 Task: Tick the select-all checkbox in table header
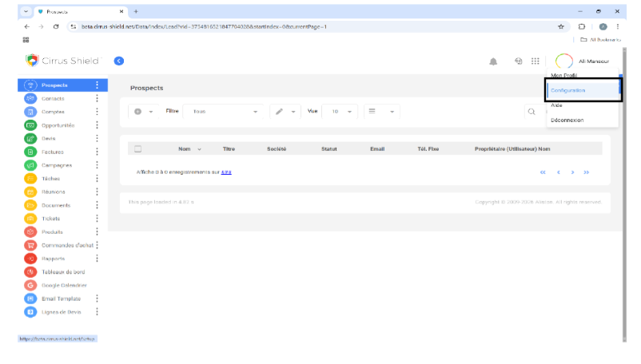pyautogui.click(x=138, y=148)
